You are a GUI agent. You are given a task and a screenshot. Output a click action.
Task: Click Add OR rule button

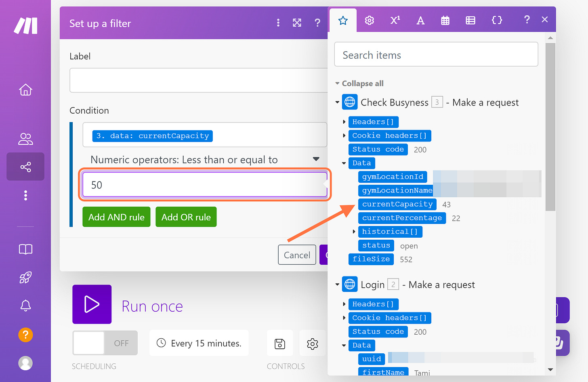(x=186, y=217)
